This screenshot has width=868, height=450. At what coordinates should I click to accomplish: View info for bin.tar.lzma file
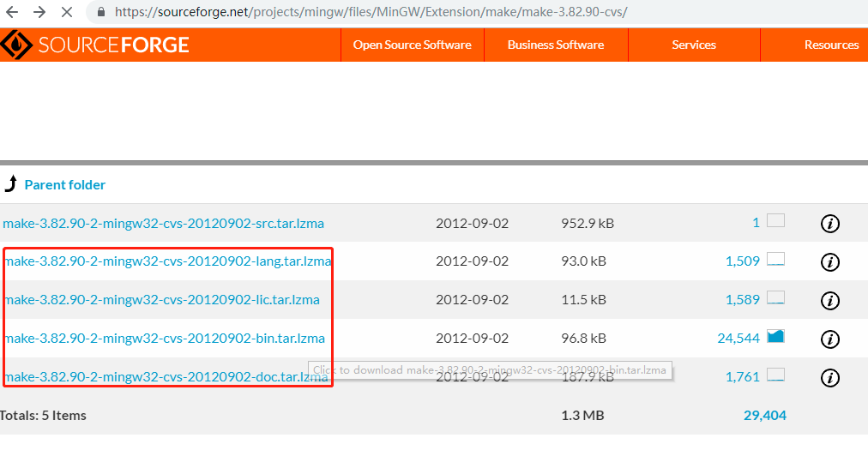[x=829, y=339]
